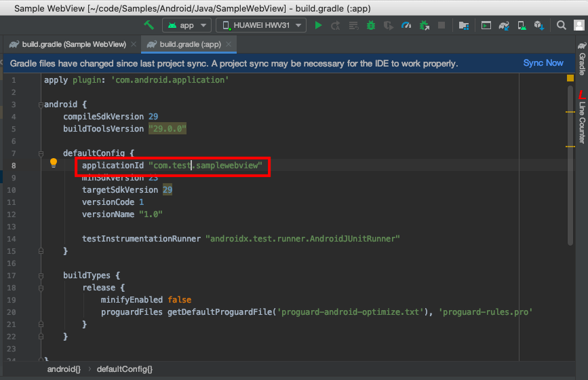Click fold end marker on line 22
The image size is (588, 380).
(41, 337)
